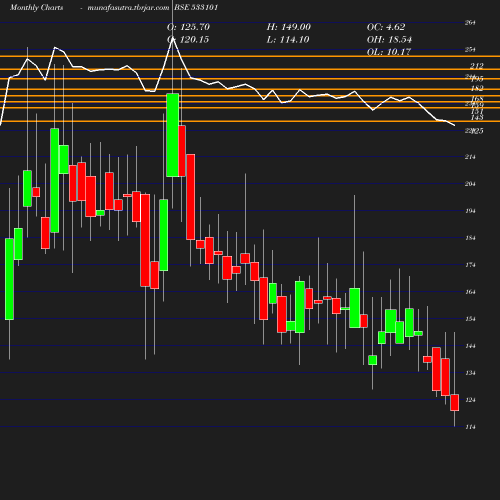This screenshot has height=500, width=500.
Task: Click the "Monthly Charts" title text
Action: pos(36,7)
